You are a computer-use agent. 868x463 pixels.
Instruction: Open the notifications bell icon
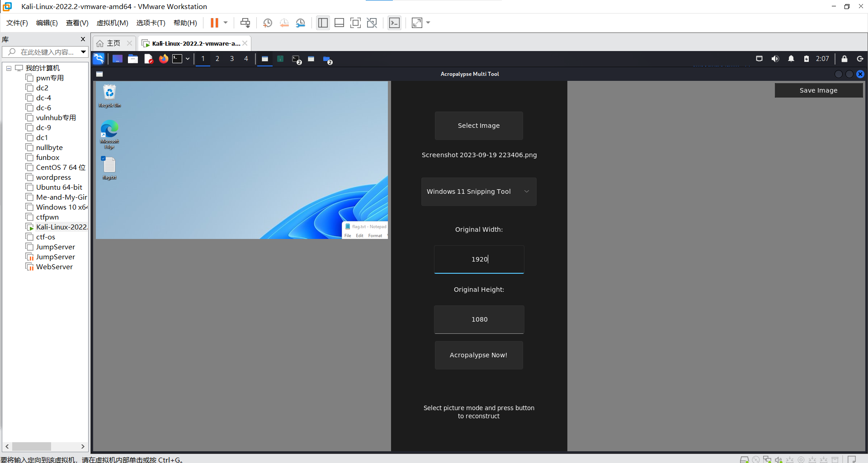pyautogui.click(x=791, y=59)
